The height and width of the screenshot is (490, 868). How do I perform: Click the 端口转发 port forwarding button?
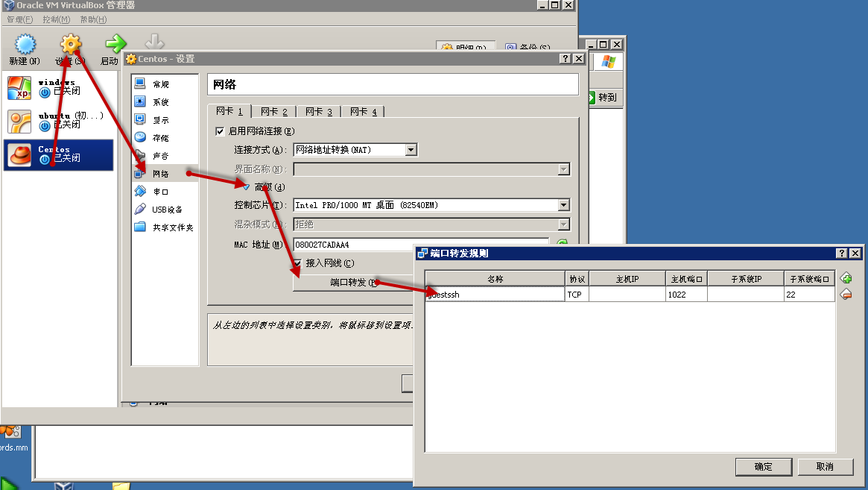pos(353,283)
